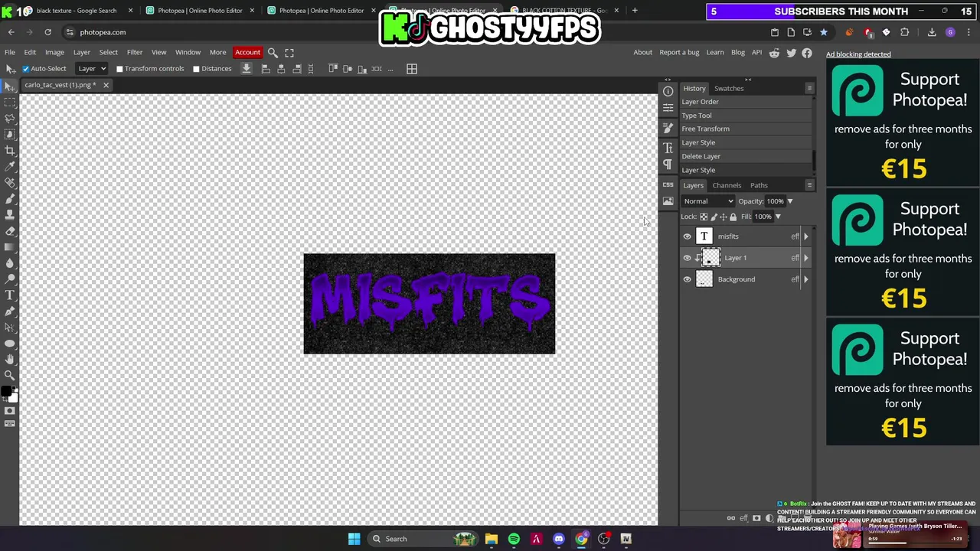Image resolution: width=980 pixels, height=551 pixels.
Task: Hide the Background layer
Action: coord(687,279)
